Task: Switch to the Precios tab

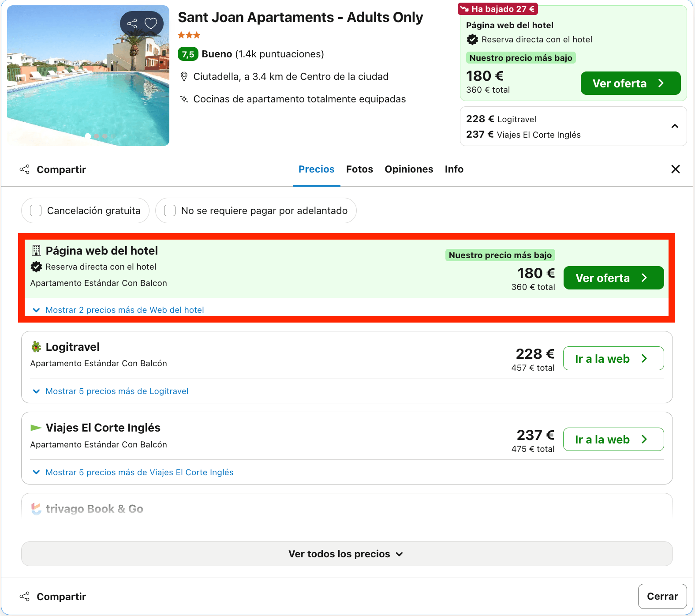Action: [317, 169]
